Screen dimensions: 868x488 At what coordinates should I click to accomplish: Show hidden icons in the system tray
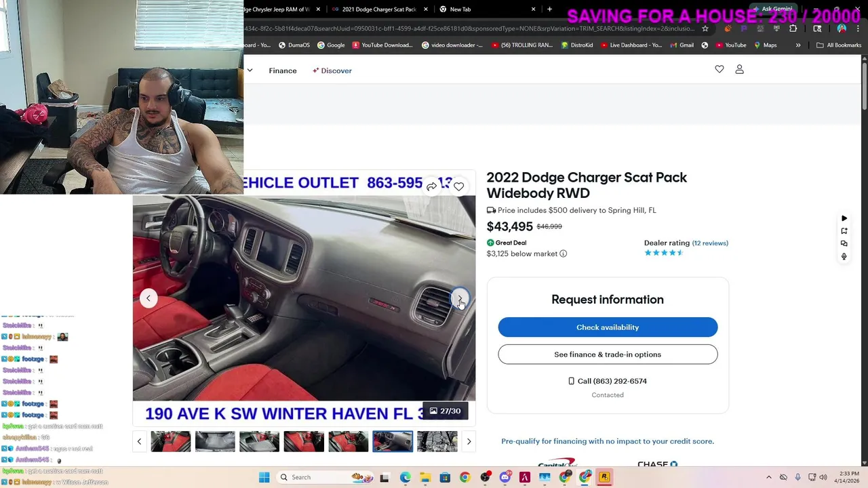(x=769, y=477)
